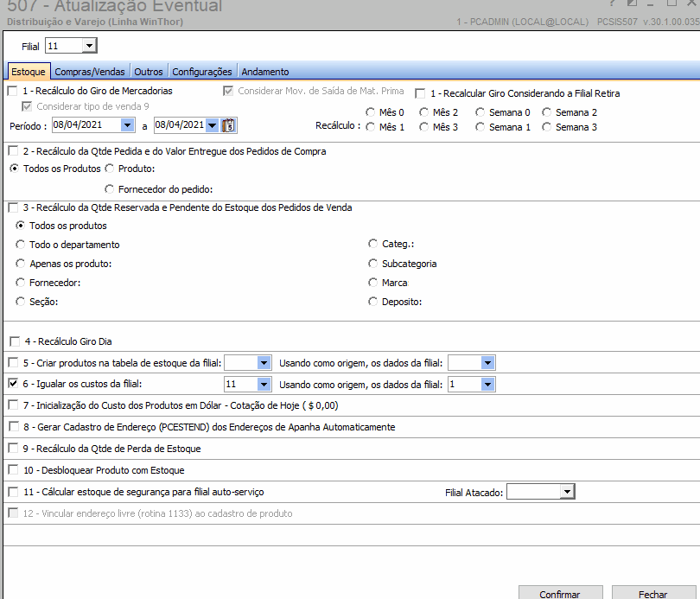The height and width of the screenshot is (599, 700).
Task: Expand the item 5 destination filial dropdown
Action: click(264, 363)
